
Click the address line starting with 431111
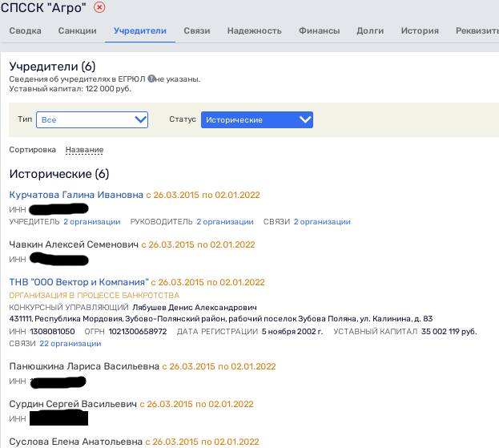tap(221, 319)
